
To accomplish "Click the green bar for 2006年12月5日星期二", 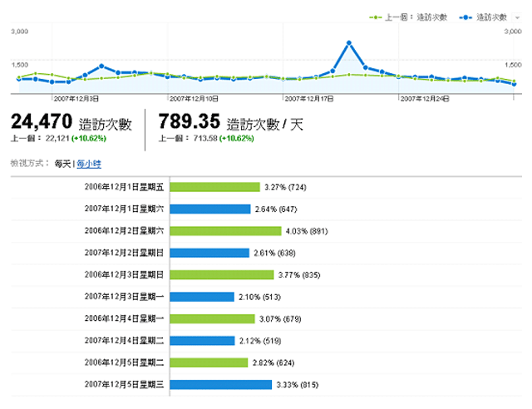I will point(209,362).
